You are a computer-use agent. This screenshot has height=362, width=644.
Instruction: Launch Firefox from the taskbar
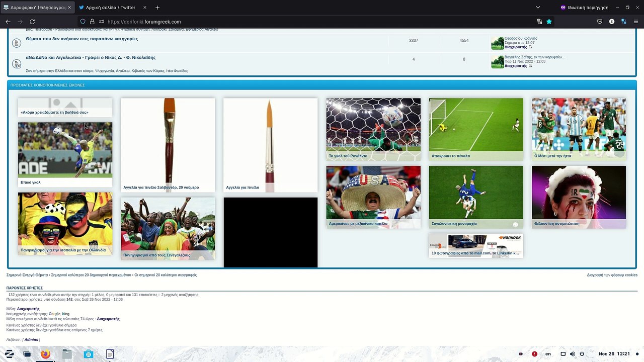coord(45,354)
